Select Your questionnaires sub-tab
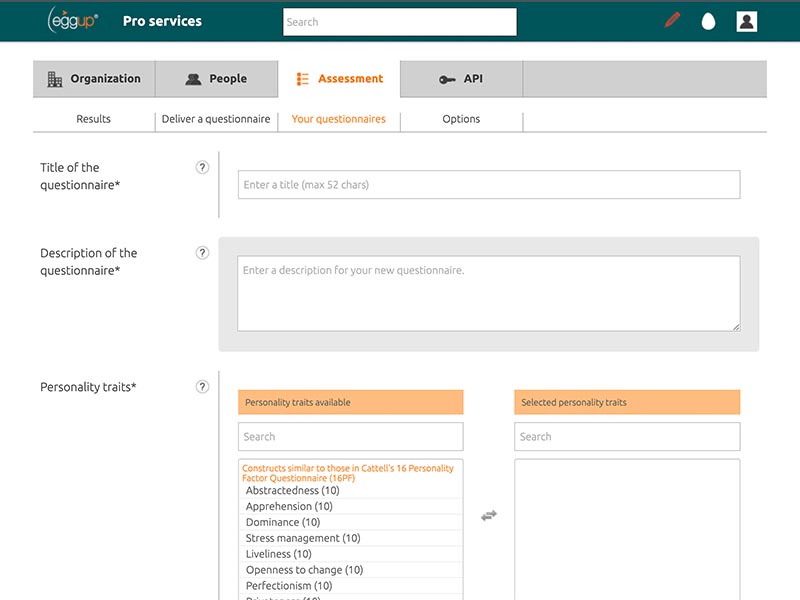This screenshot has width=800, height=600. coord(339,119)
